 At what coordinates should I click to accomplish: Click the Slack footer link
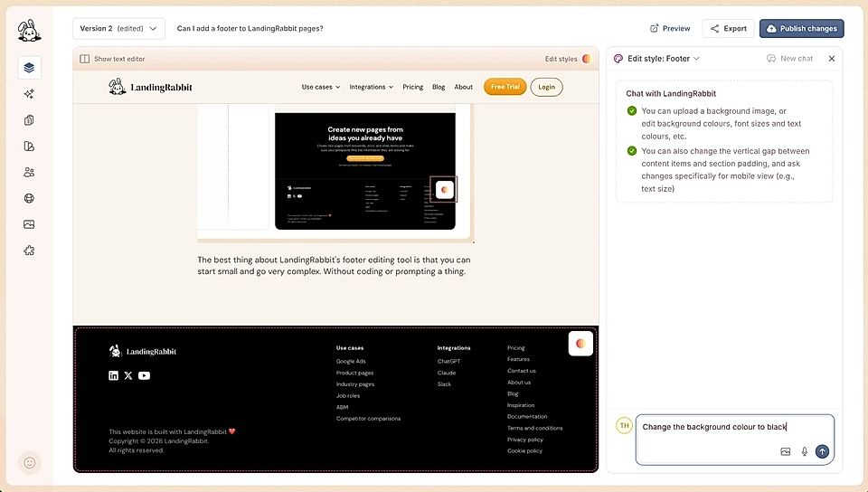[x=445, y=384]
